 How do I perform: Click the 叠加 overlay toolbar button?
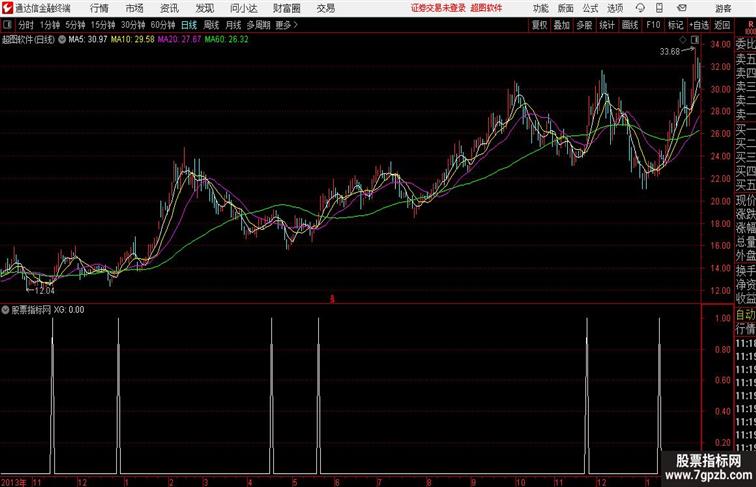[x=562, y=25]
